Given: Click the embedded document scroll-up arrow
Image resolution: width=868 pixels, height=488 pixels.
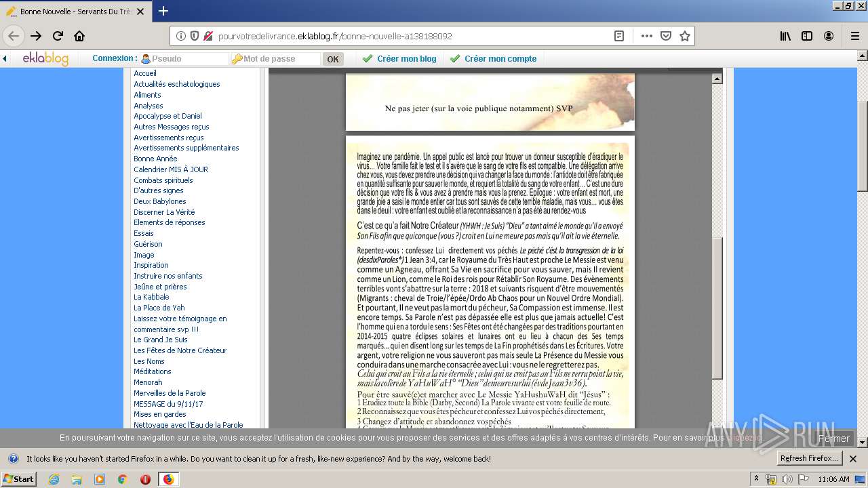Looking at the screenshot, I should [717, 79].
